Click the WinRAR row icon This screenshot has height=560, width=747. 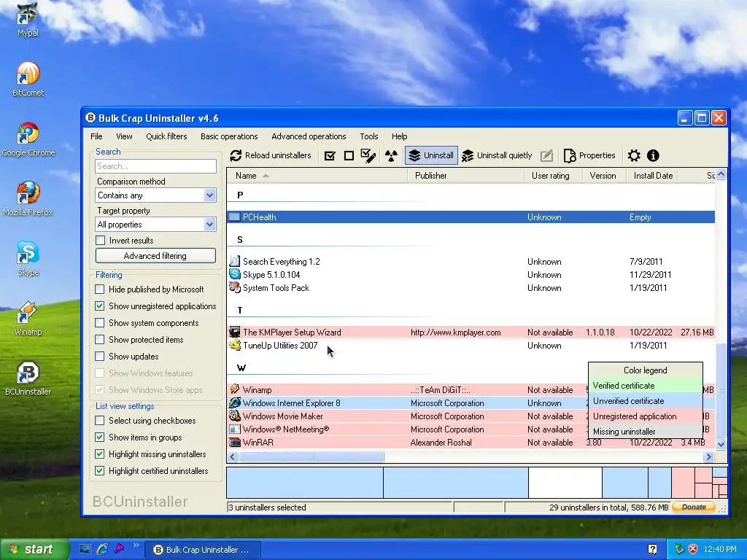(234, 443)
